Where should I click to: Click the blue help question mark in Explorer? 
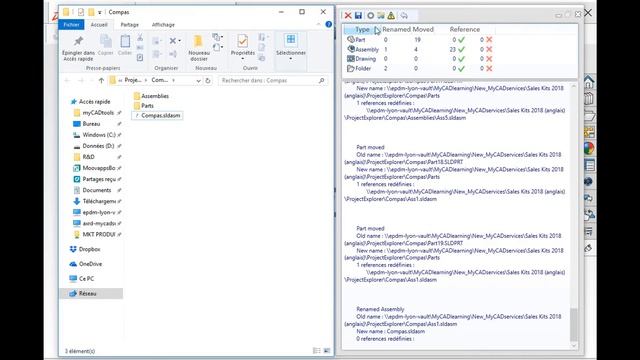[329, 24]
